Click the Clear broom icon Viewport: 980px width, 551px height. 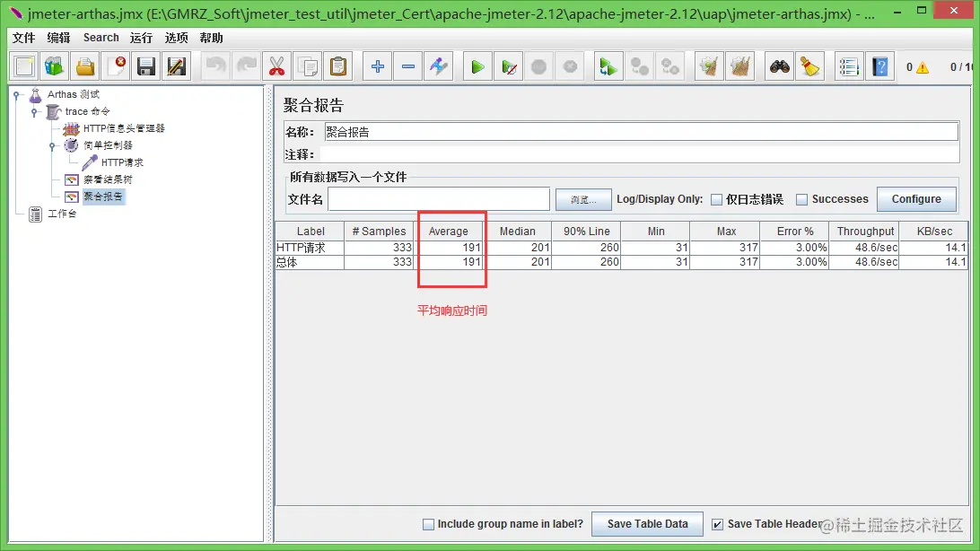pyautogui.click(x=709, y=66)
